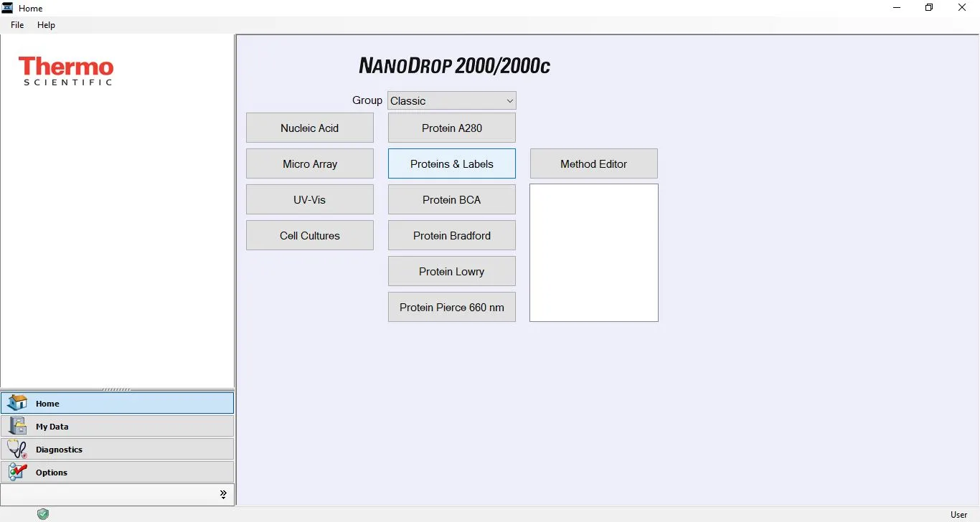Launch the Protein Lowry assay
Screen dimensions: 980x522
pyautogui.click(x=452, y=271)
